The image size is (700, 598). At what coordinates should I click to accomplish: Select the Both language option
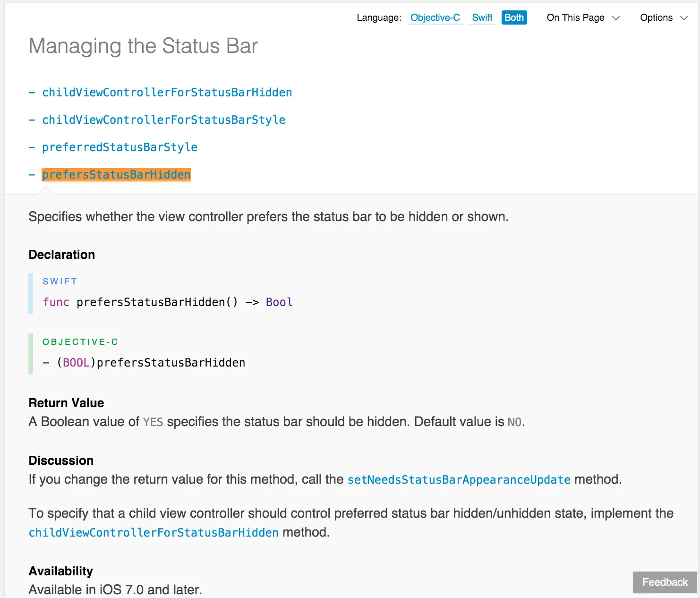click(x=514, y=18)
